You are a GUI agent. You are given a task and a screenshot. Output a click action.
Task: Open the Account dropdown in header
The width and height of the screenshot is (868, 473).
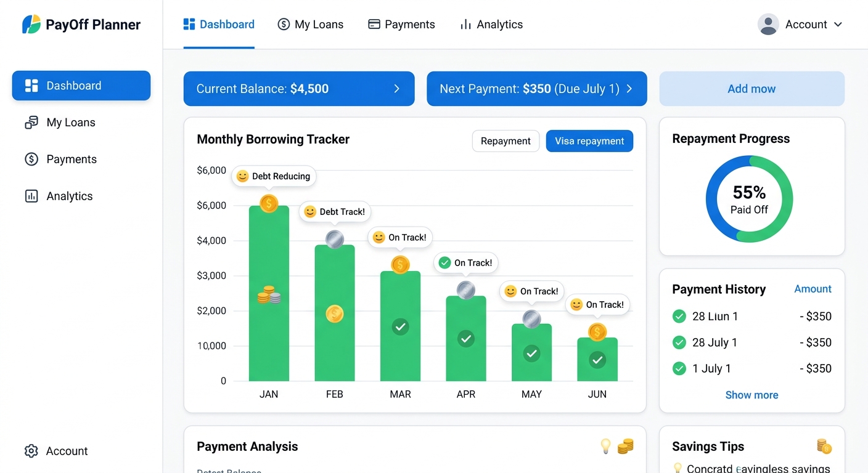click(x=800, y=25)
